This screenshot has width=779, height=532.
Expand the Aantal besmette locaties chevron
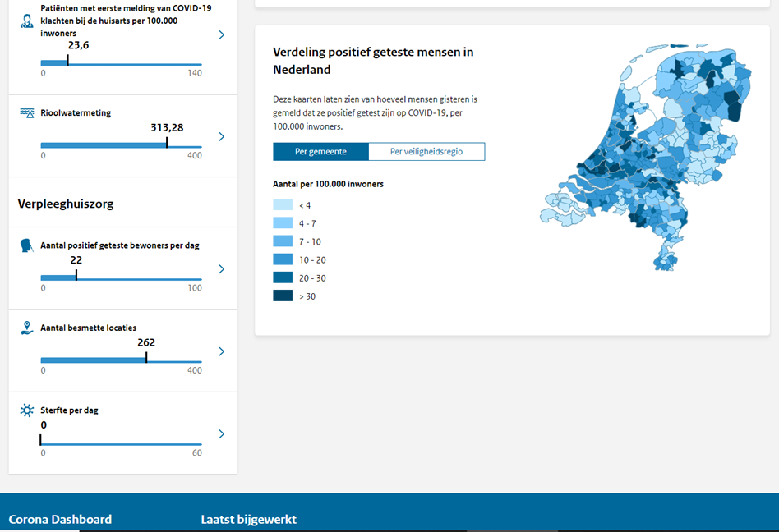pos(222,351)
